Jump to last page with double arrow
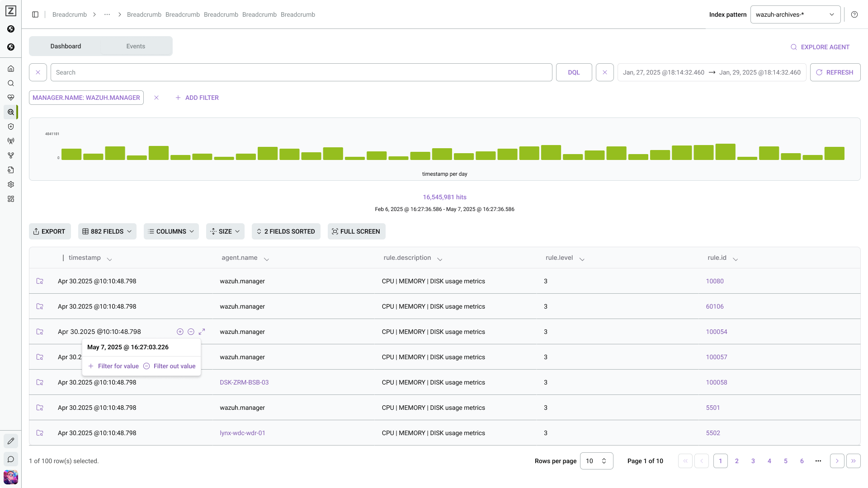 854,461
